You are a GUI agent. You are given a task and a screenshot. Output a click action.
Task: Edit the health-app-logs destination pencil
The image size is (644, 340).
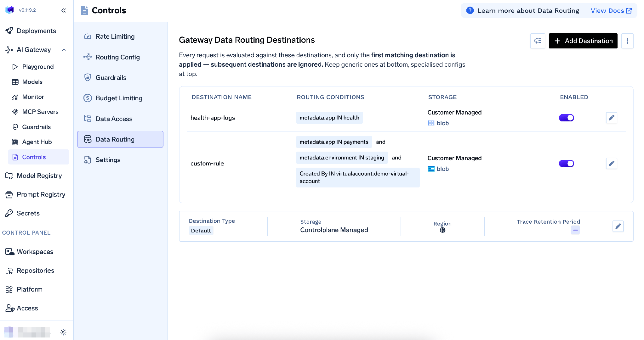pyautogui.click(x=611, y=118)
